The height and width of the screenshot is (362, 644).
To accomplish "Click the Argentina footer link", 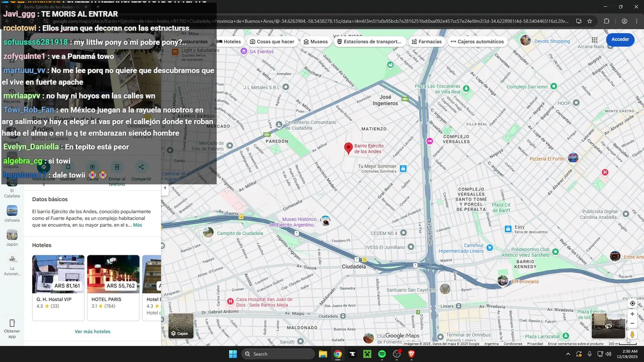I will (492, 344).
